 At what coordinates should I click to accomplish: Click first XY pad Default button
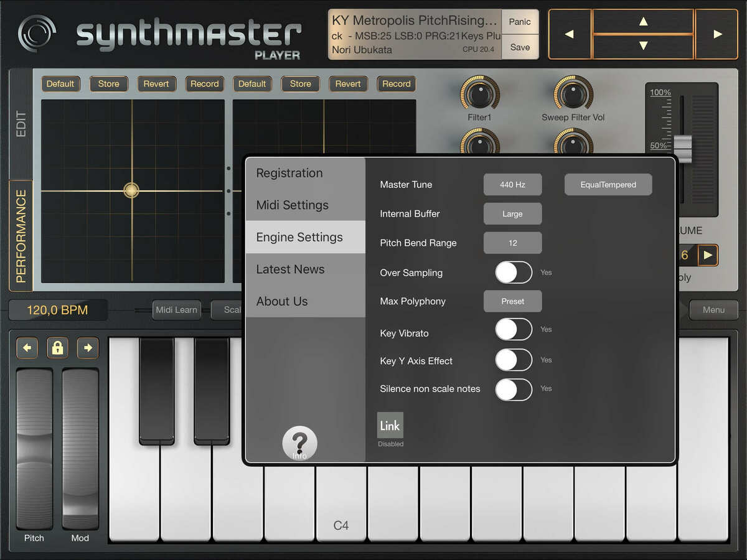60,84
